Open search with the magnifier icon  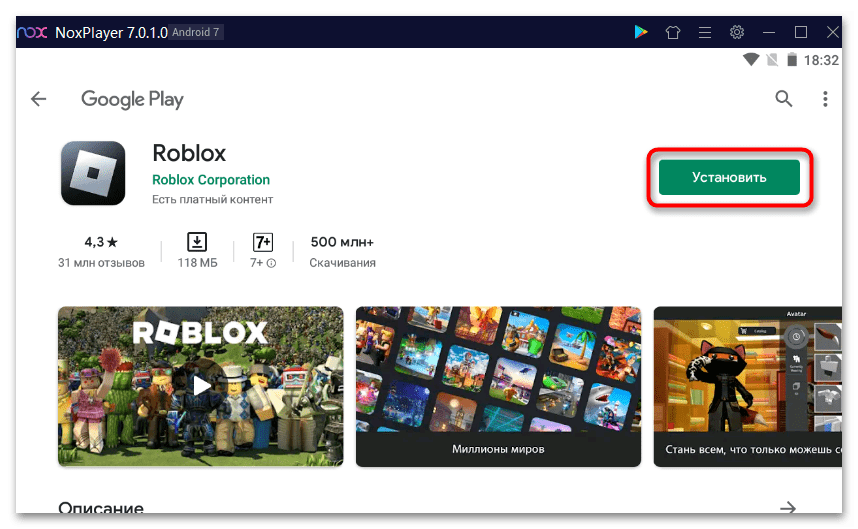784,98
